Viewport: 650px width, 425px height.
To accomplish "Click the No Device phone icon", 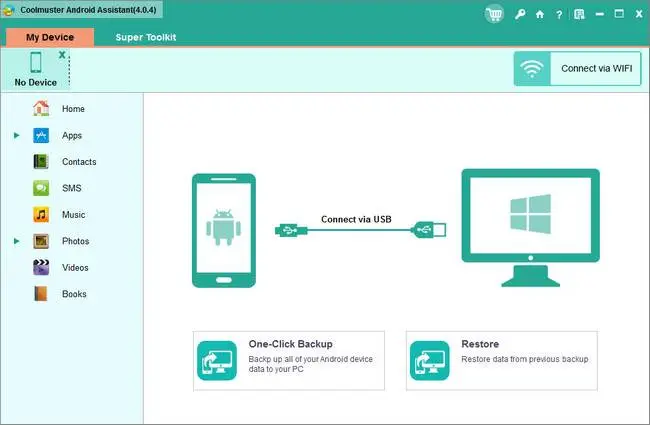I will (36, 62).
